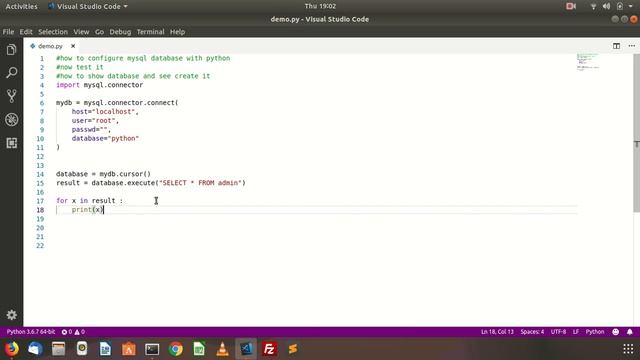Show Applications grid in dock
Screen dimensions: 640x360
click(628, 349)
